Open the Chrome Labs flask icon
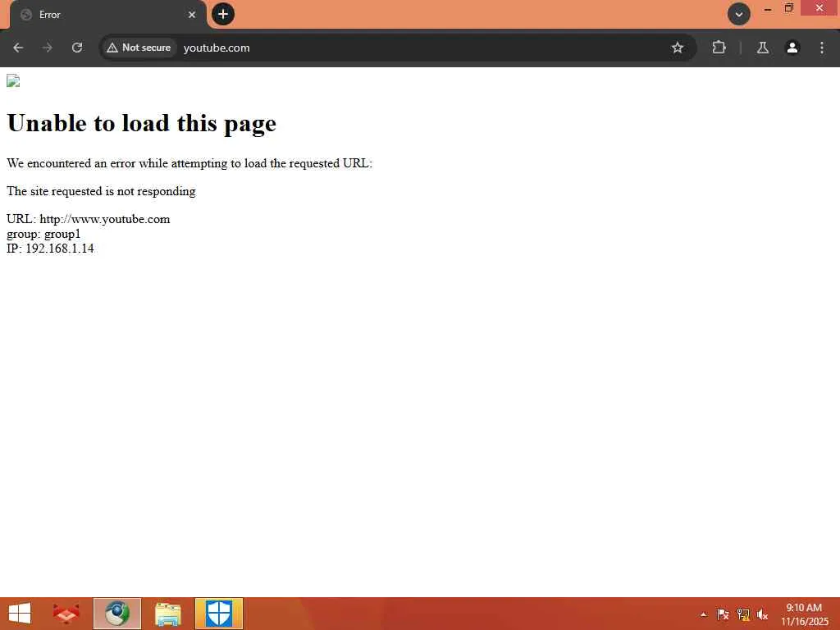Viewport: 840px width, 630px height. click(x=763, y=48)
